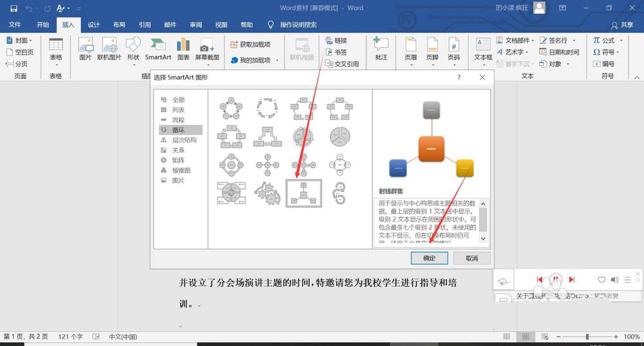Screen dimensions: 644x346
Task: Zoom in with the plus button
Action: 616,336
